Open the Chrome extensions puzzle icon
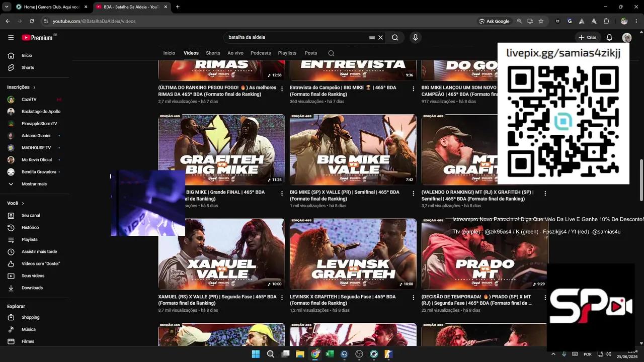644x362 pixels. coord(606,21)
